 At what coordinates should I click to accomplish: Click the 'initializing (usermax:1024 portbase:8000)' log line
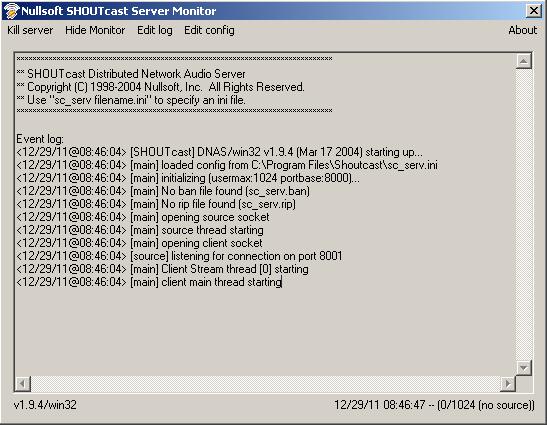188,178
